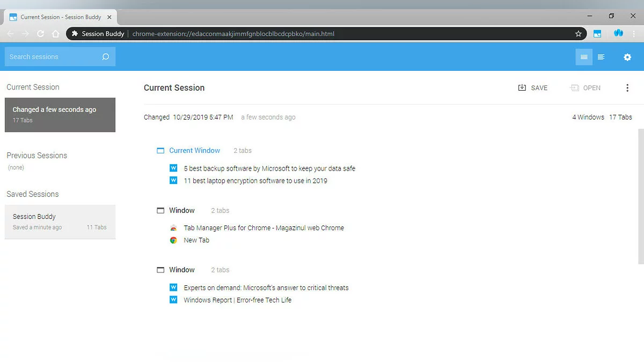
Task: Open the '11 best laptop encryption software' link
Action: pos(255,181)
